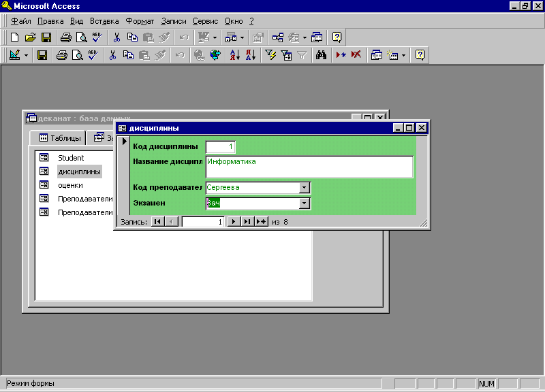Expand the View button dropdown arrow

click(26, 55)
